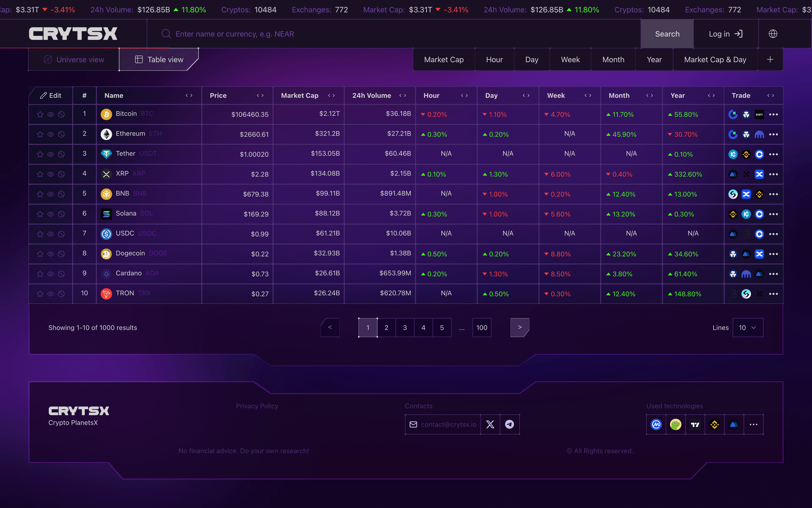Go to page 100
The height and width of the screenshot is (508, 812).
482,328
